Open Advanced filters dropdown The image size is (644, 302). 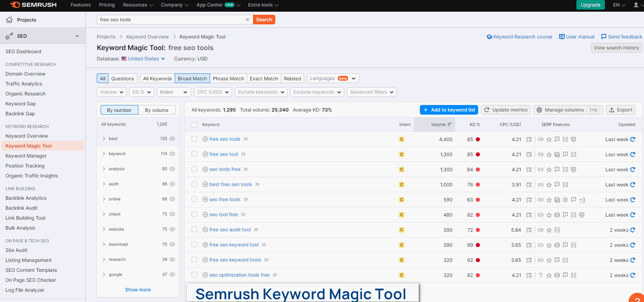[x=372, y=92]
